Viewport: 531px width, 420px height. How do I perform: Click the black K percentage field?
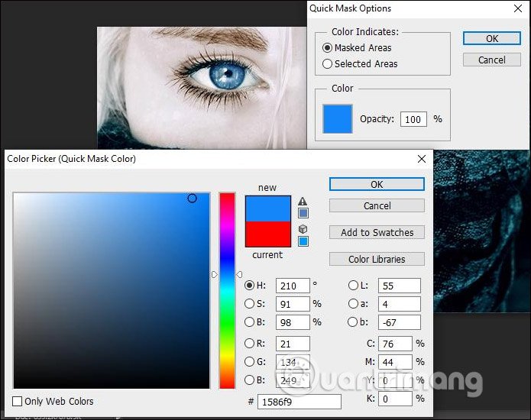tap(395, 399)
